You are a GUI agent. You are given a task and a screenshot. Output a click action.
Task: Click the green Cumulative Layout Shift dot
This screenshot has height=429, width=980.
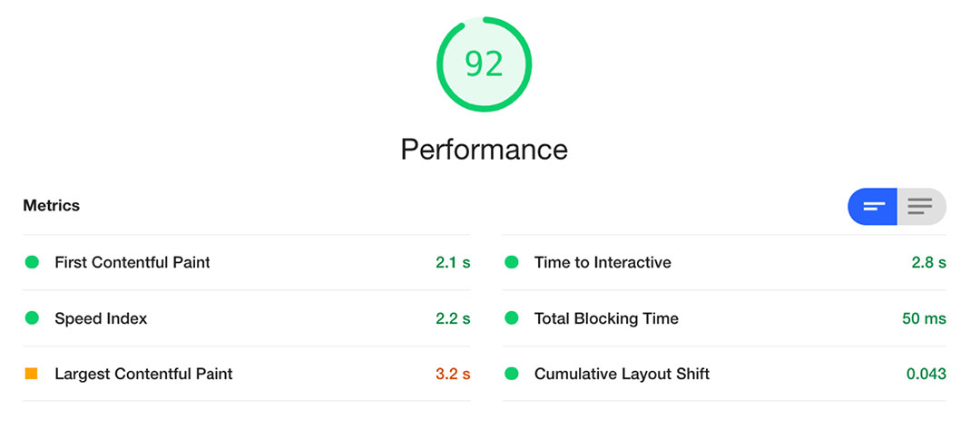click(x=511, y=374)
